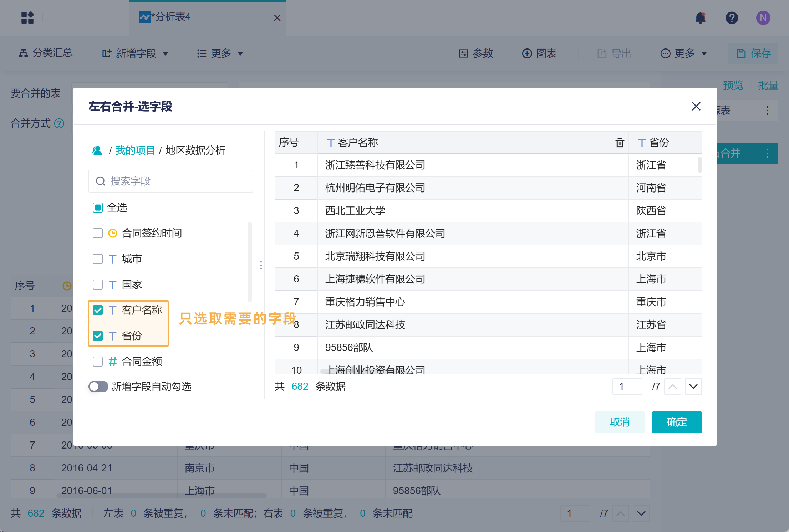This screenshot has height=532, width=789.
Task: Go to next page in dialog pager
Action: (x=693, y=387)
